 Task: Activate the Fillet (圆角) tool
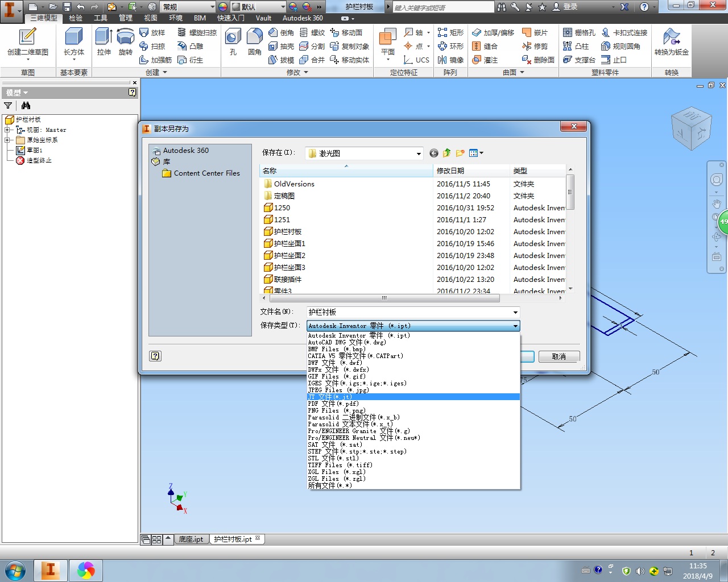pos(254,43)
